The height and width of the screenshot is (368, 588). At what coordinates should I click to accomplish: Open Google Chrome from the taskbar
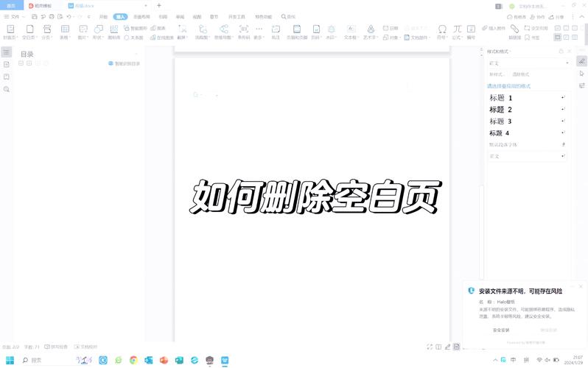tap(133, 360)
